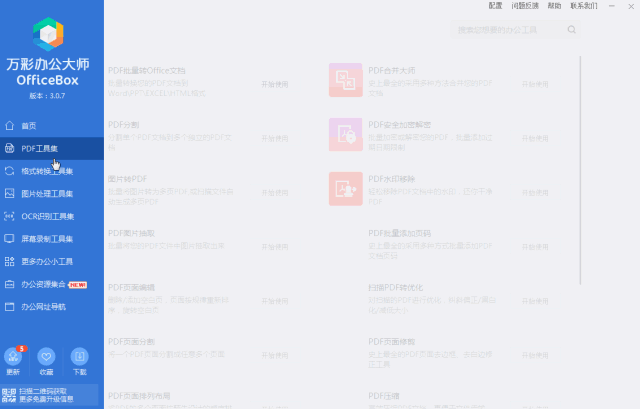Start using PDF分割 tool
Image resolution: width=640 pixels, height=409 pixels.
[x=275, y=139]
